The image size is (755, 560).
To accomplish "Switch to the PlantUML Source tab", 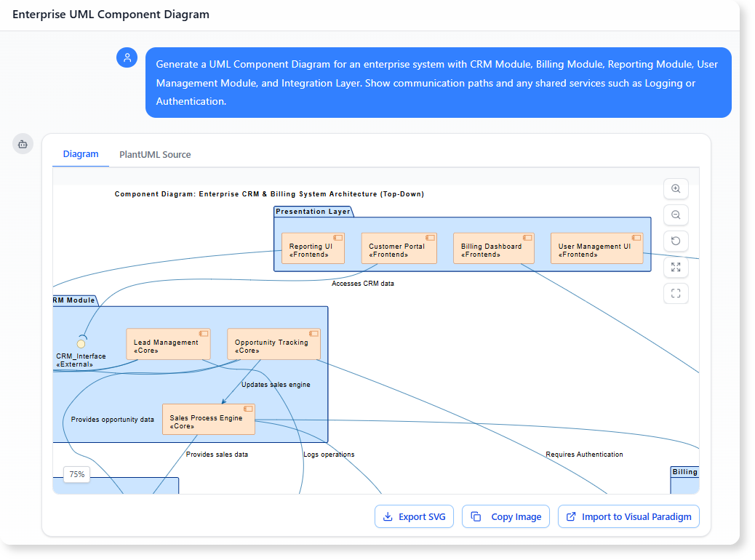I will point(155,154).
